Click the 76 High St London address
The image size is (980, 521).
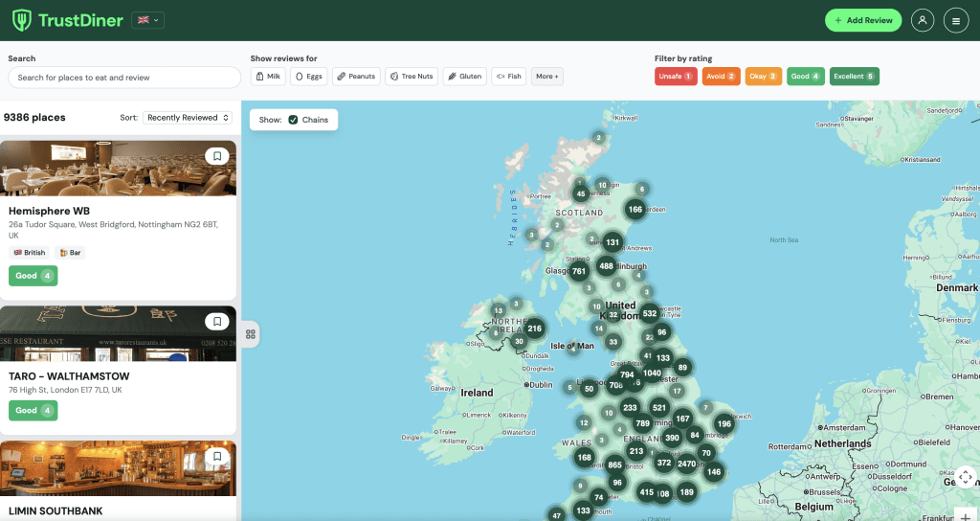click(65, 390)
